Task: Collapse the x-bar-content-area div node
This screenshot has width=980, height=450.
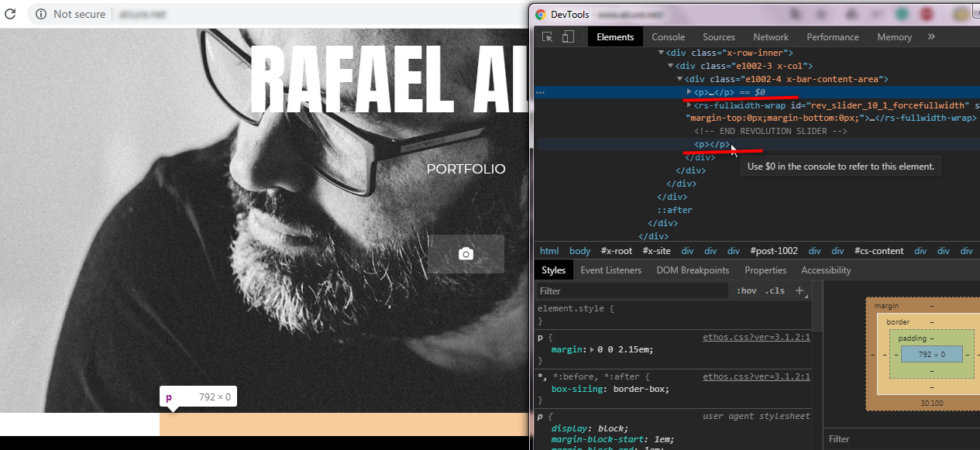Action: point(680,79)
